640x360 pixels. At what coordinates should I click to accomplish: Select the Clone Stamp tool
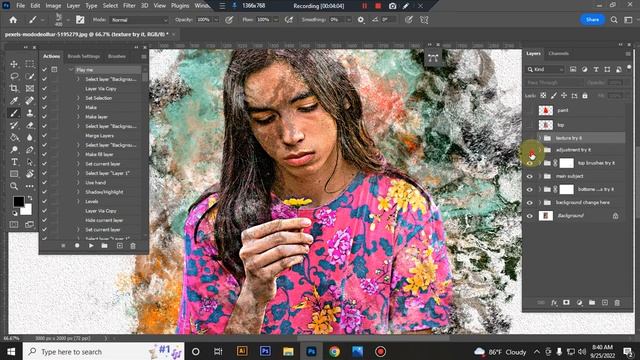point(30,113)
